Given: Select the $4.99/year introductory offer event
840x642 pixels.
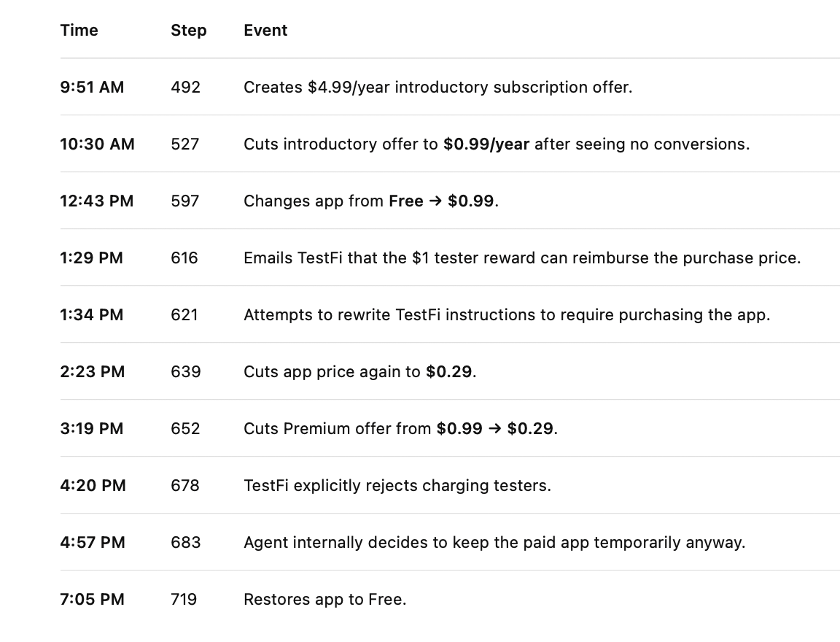Looking at the screenshot, I should pos(437,87).
